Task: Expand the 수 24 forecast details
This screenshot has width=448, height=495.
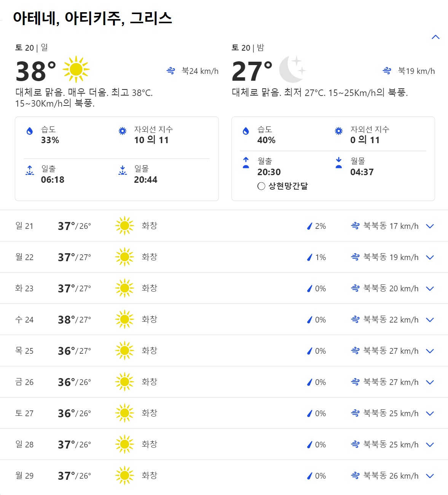Action: pyautogui.click(x=430, y=320)
